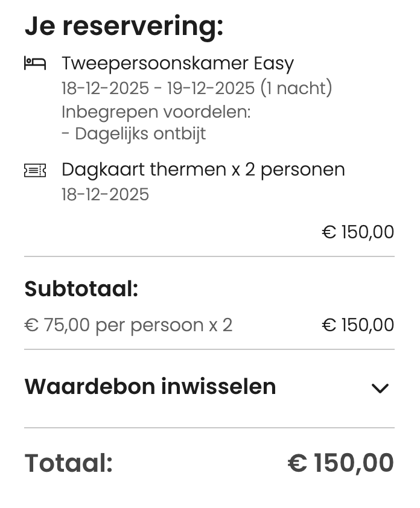420x508 pixels.
Task: Click the Dagkaart thermen x 2 personen entry
Action: (203, 170)
